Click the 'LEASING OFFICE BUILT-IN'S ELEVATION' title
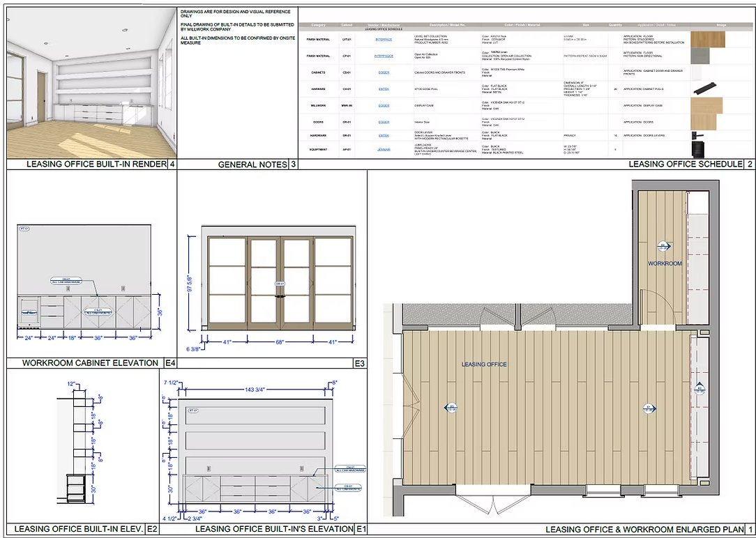 (x=274, y=529)
